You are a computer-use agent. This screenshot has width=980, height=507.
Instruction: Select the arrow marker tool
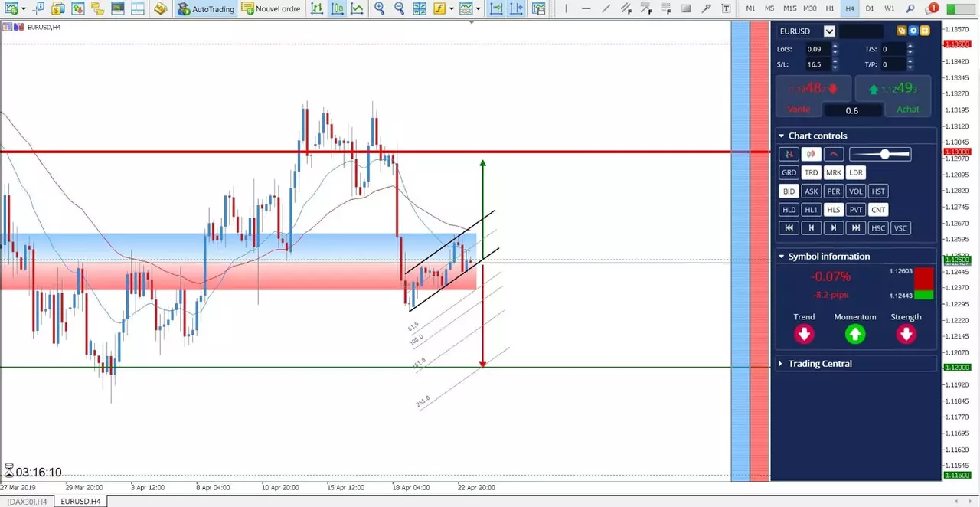706,8
